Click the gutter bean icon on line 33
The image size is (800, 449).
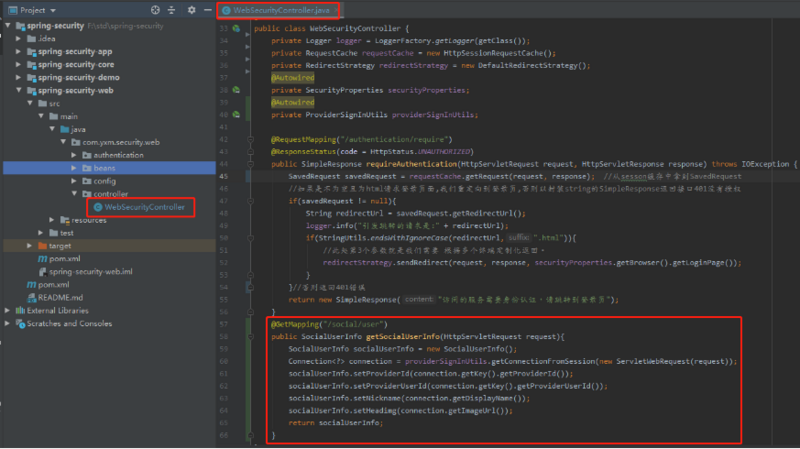point(236,29)
